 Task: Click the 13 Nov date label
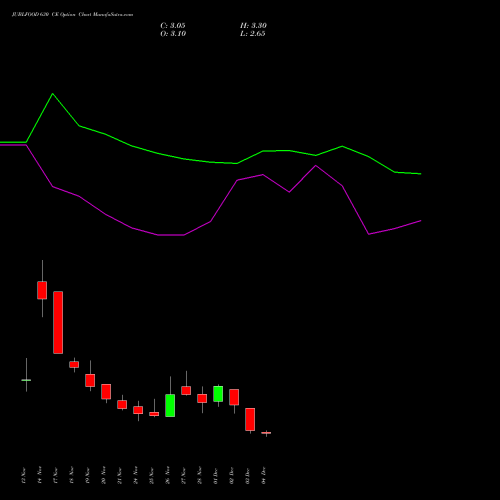23,476
